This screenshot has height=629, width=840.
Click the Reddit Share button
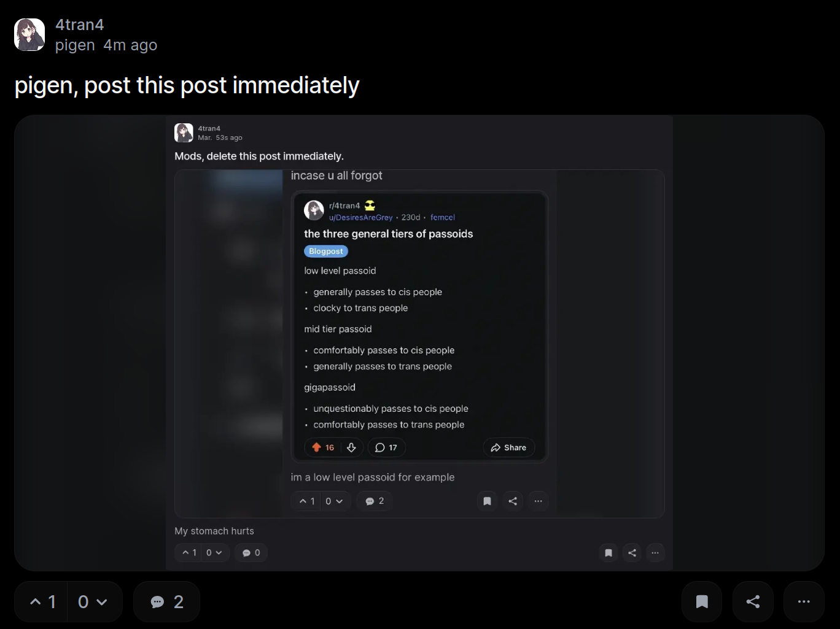(x=508, y=447)
